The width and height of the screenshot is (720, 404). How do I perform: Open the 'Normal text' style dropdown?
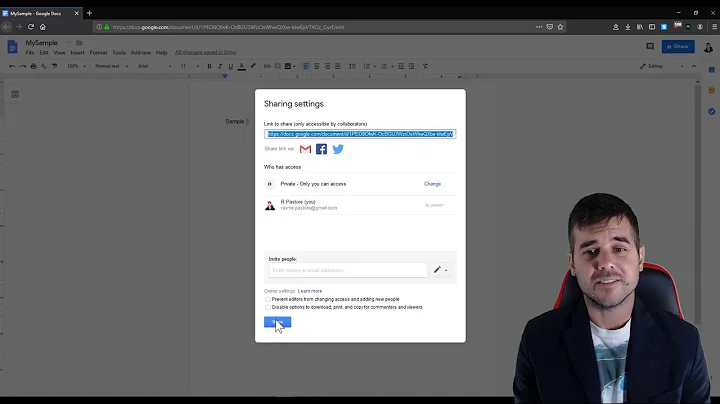(111, 66)
